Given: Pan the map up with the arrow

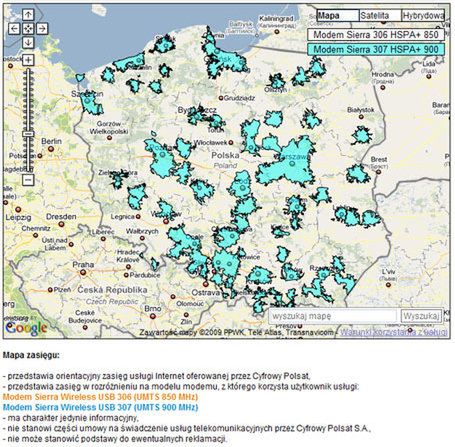Looking at the screenshot, I should tap(28, 14).
